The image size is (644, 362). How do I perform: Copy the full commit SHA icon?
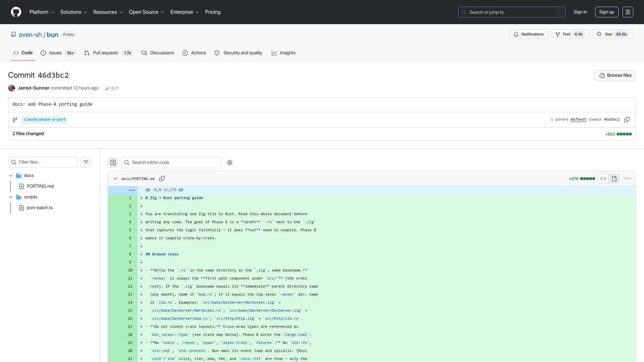pyautogui.click(x=627, y=120)
